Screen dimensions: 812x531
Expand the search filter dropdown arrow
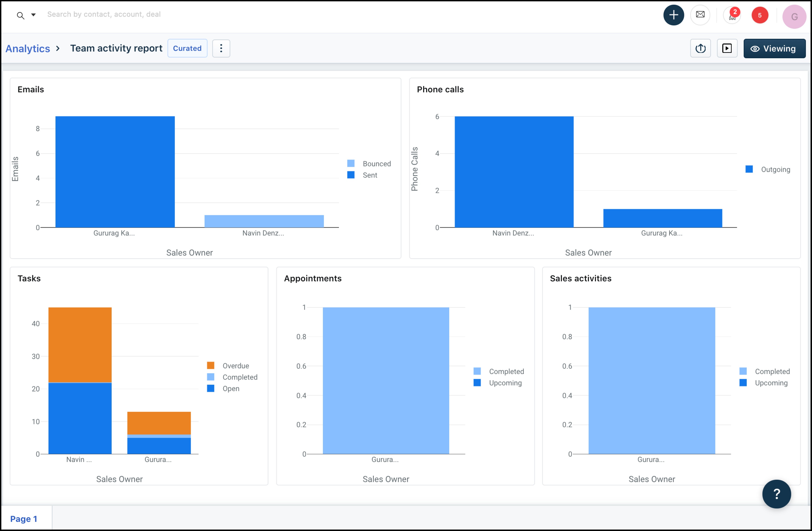pyautogui.click(x=33, y=15)
